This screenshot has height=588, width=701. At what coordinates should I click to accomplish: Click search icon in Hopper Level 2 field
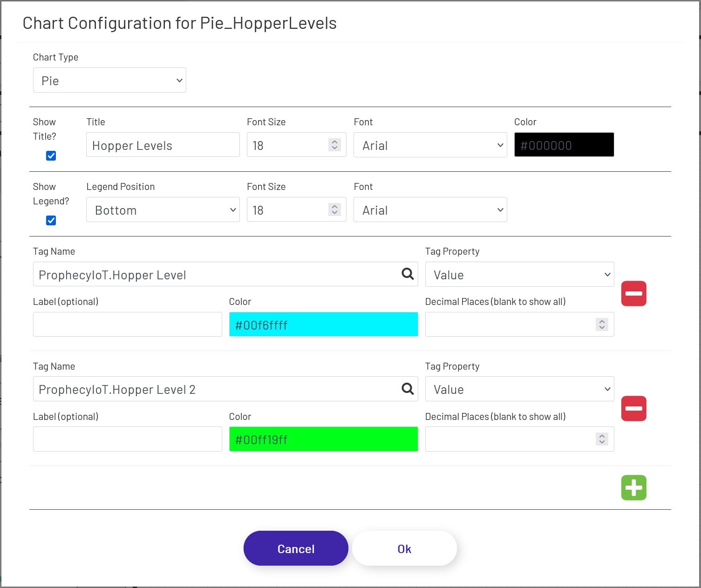(x=408, y=389)
